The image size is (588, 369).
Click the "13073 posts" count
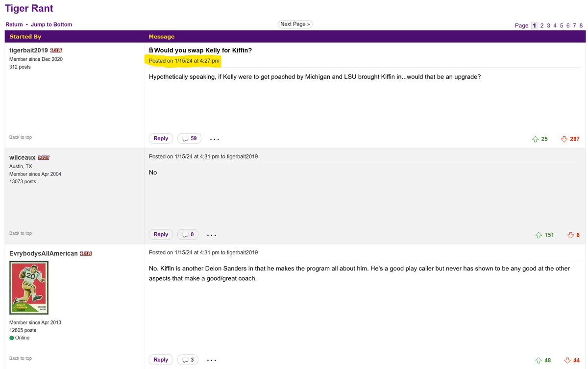coord(23,181)
